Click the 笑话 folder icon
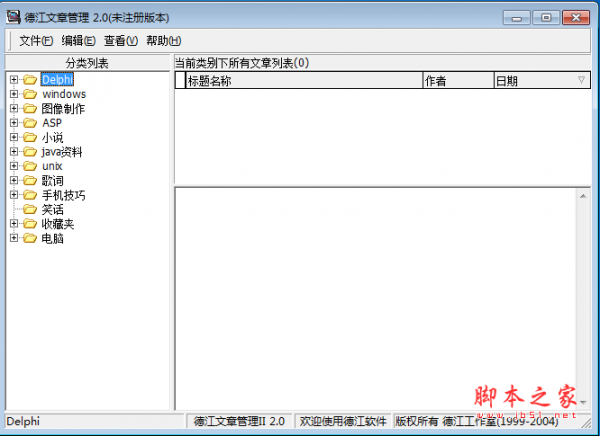600x436 pixels. tap(30, 209)
